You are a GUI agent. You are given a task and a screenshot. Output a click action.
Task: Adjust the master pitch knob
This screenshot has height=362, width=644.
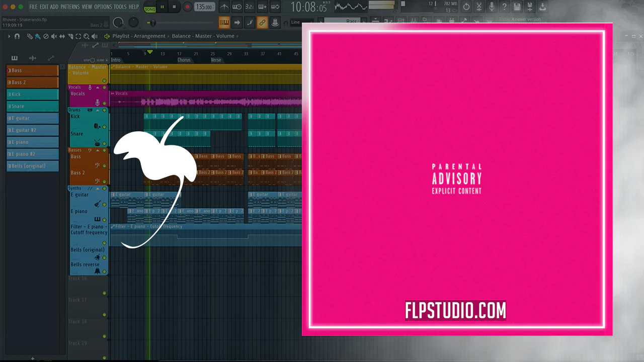(133, 23)
